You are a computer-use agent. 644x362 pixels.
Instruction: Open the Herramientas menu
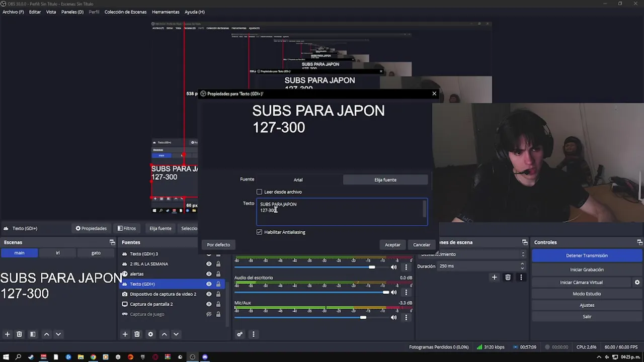166,12
